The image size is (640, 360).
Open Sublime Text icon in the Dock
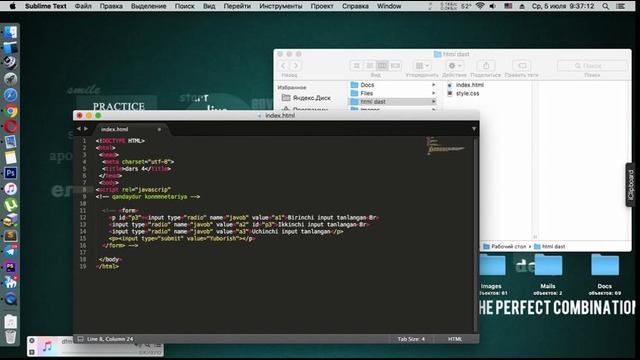click(11, 236)
